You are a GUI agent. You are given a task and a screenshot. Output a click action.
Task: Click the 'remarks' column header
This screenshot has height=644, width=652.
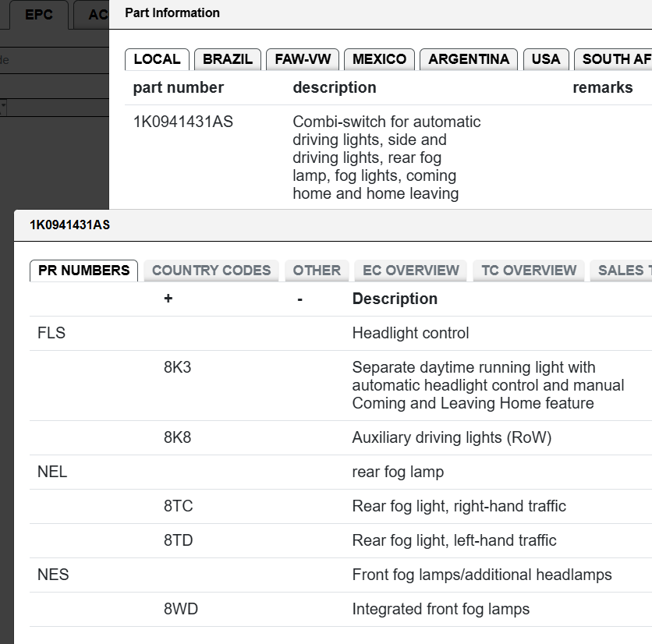[603, 88]
